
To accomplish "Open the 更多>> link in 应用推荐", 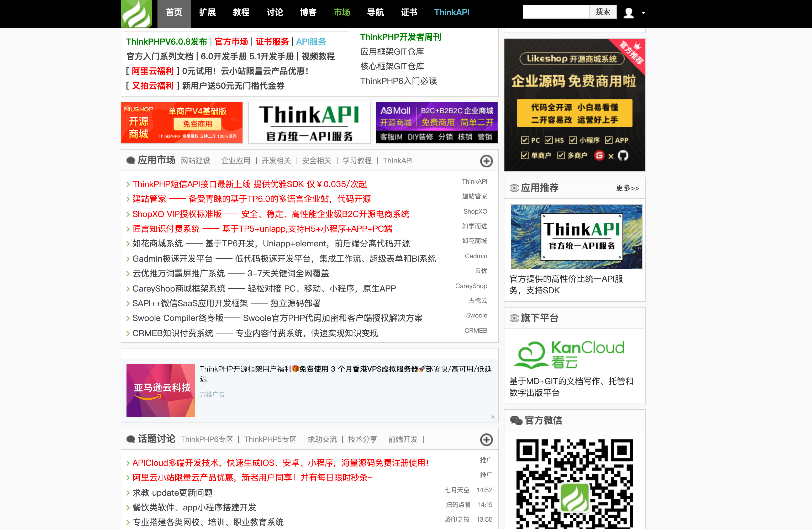I will (628, 188).
